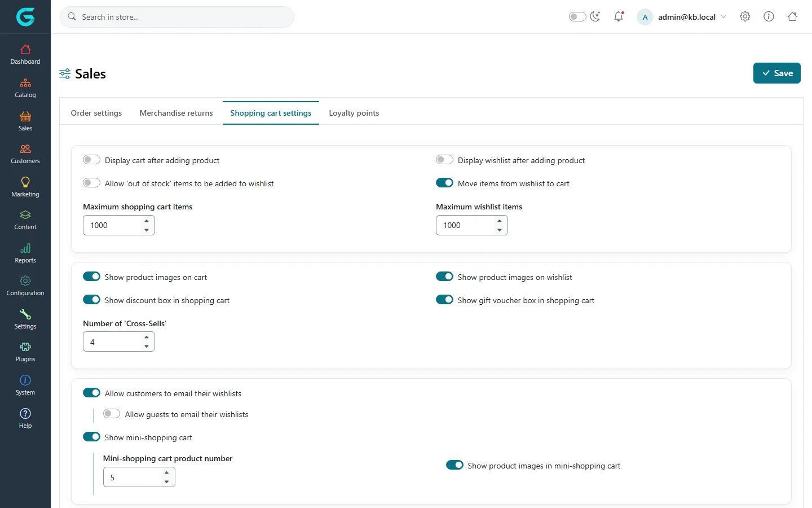Switch to the Order settings tab
The width and height of the screenshot is (812, 508).
(x=96, y=113)
